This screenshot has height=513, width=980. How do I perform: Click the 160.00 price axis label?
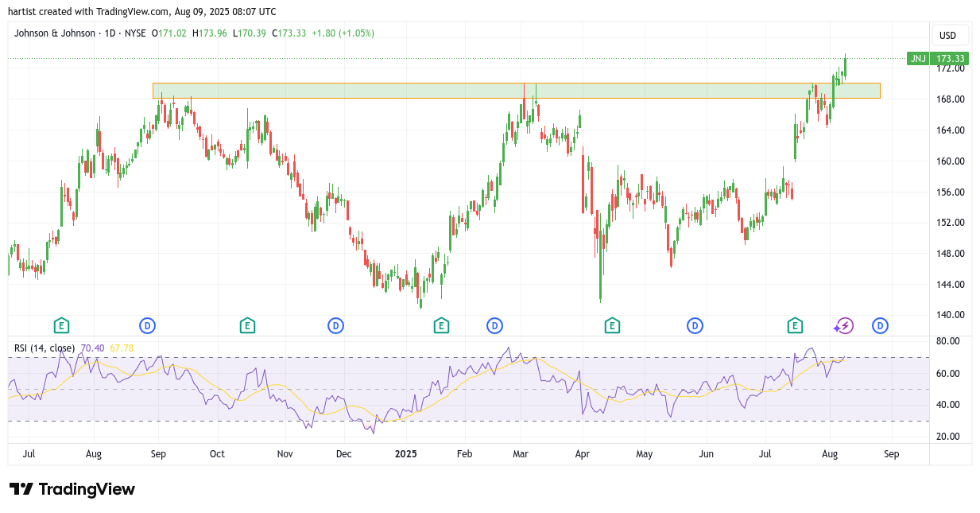click(950, 161)
